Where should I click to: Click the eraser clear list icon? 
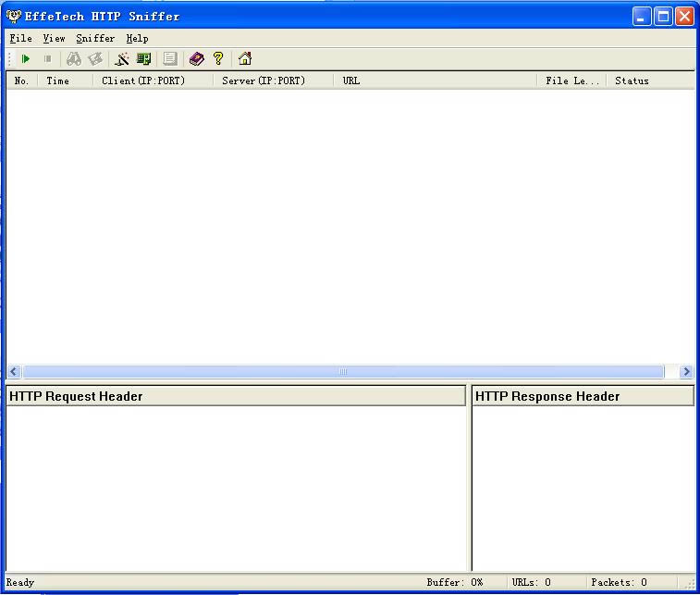pos(95,59)
